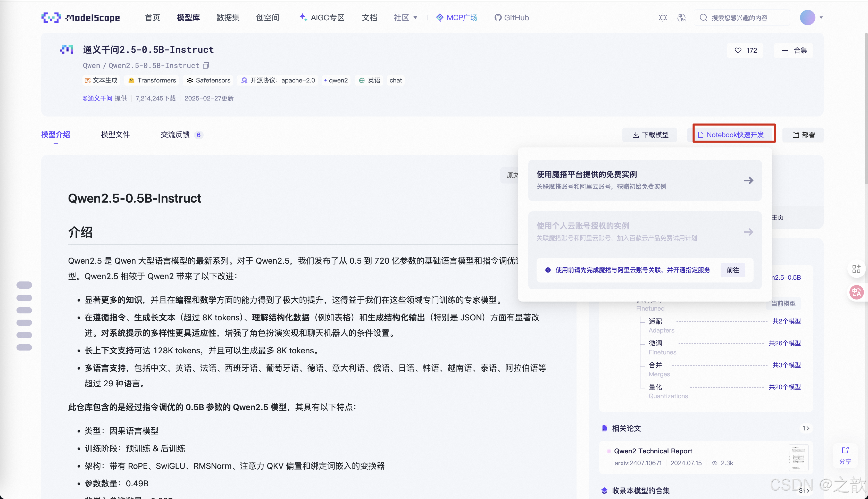Click the info icon in notice
The height and width of the screenshot is (499, 868).
pos(548,270)
